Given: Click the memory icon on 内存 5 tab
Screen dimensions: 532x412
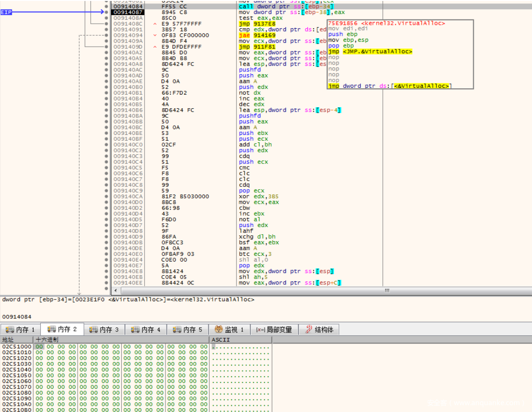Looking at the screenshot, I should [176, 330].
